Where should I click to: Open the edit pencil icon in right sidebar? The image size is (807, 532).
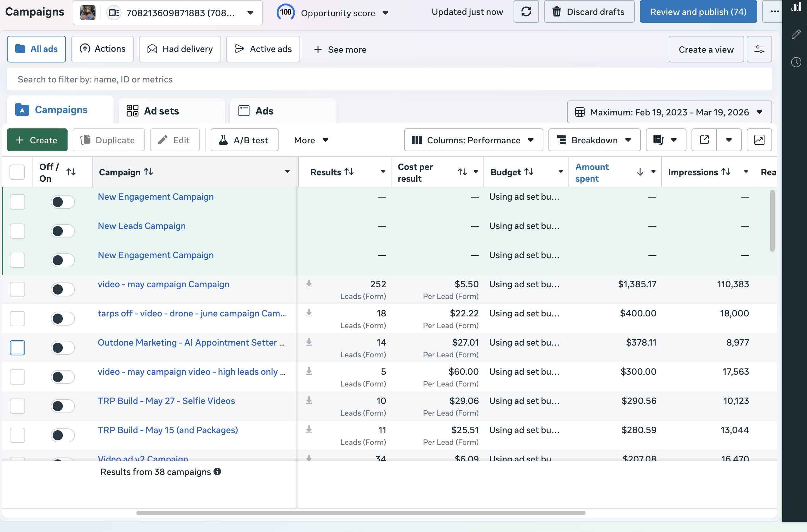[x=797, y=34]
